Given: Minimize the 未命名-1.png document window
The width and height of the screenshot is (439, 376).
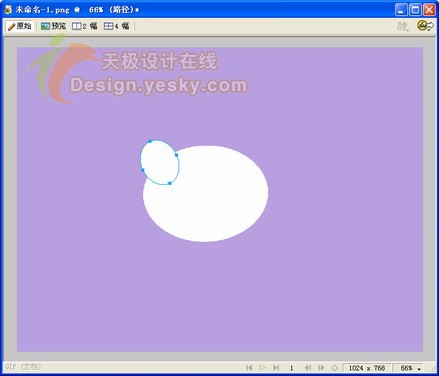Looking at the screenshot, I should tap(401, 9).
